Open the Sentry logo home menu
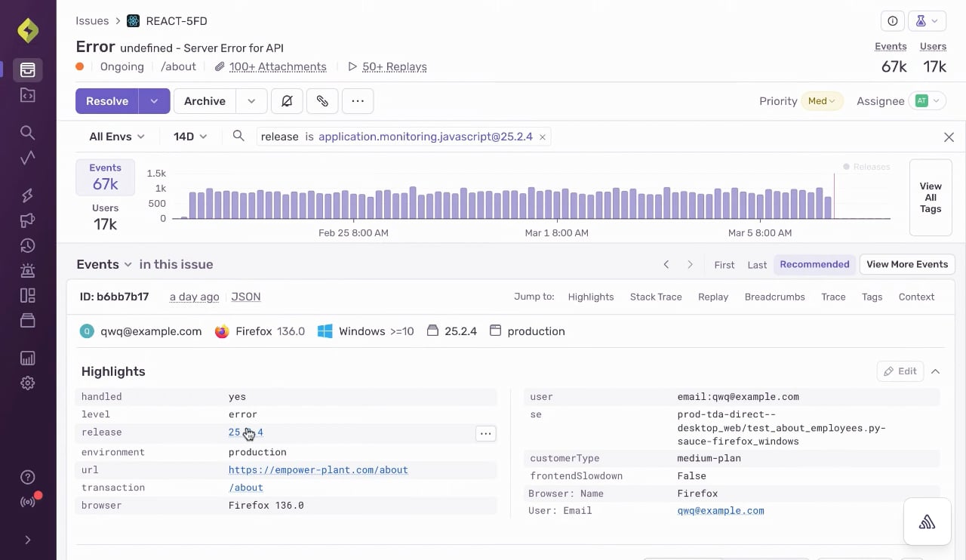The width and height of the screenshot is (966, 560). (x=28, y=31)
